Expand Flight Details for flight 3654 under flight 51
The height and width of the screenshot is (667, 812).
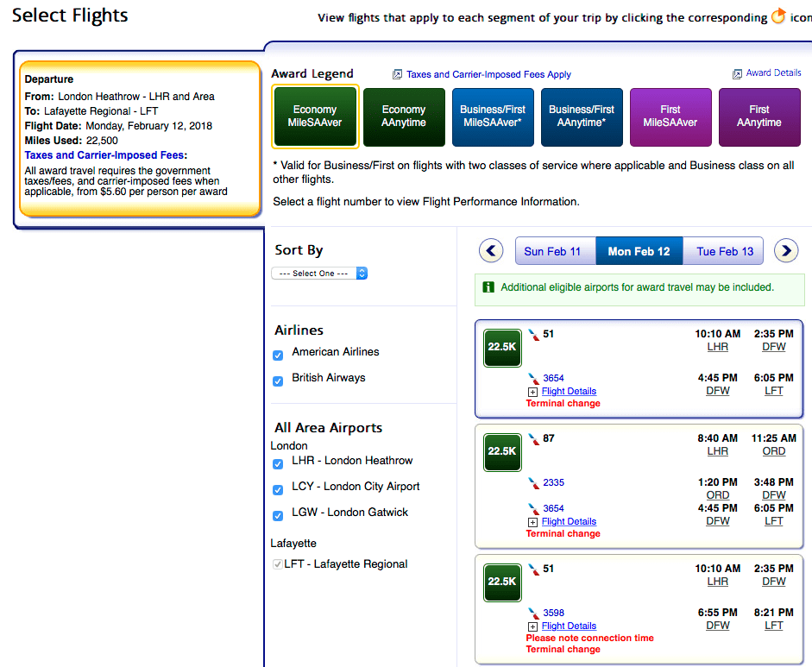pos(569,392)
